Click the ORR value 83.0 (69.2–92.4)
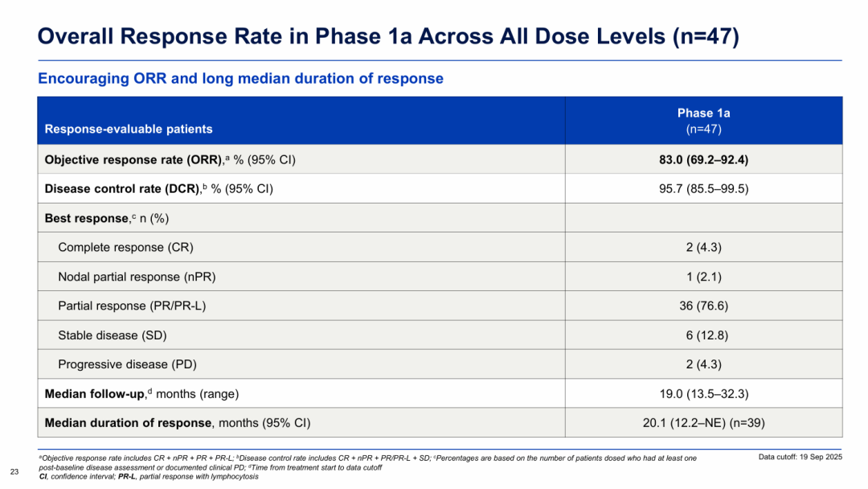Viewport: 868px width, 489px height. point(703,159)
